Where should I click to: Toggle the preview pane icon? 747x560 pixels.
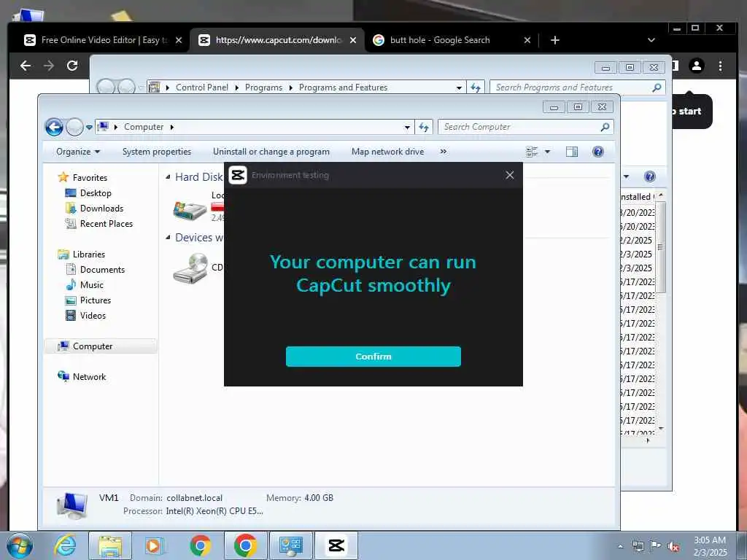[x=572, y=152]
